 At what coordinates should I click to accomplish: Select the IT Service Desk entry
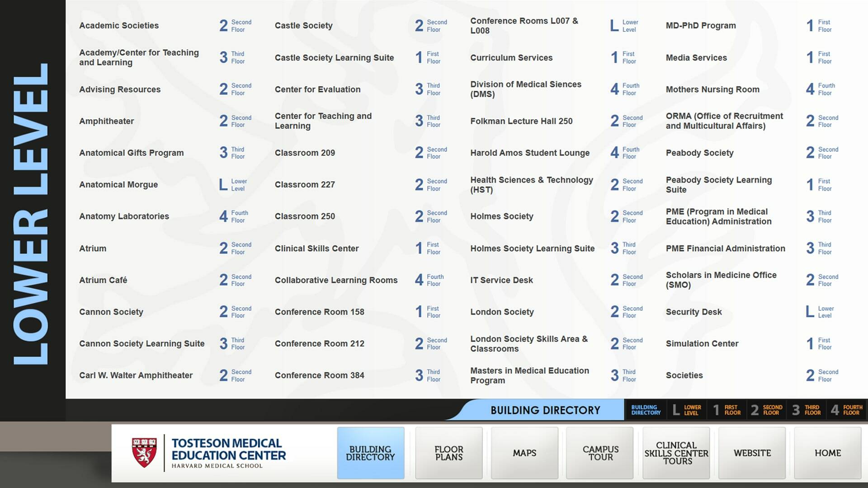point(501,280)
